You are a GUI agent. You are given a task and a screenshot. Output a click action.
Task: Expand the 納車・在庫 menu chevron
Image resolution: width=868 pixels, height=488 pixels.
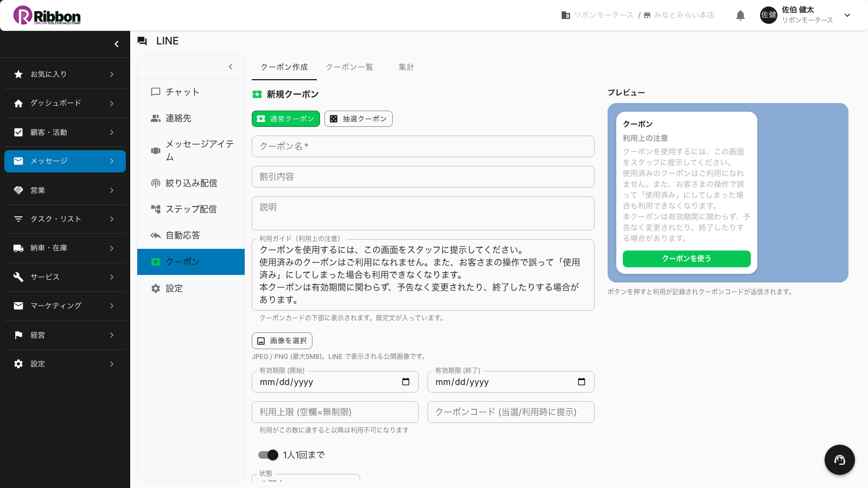112,248
